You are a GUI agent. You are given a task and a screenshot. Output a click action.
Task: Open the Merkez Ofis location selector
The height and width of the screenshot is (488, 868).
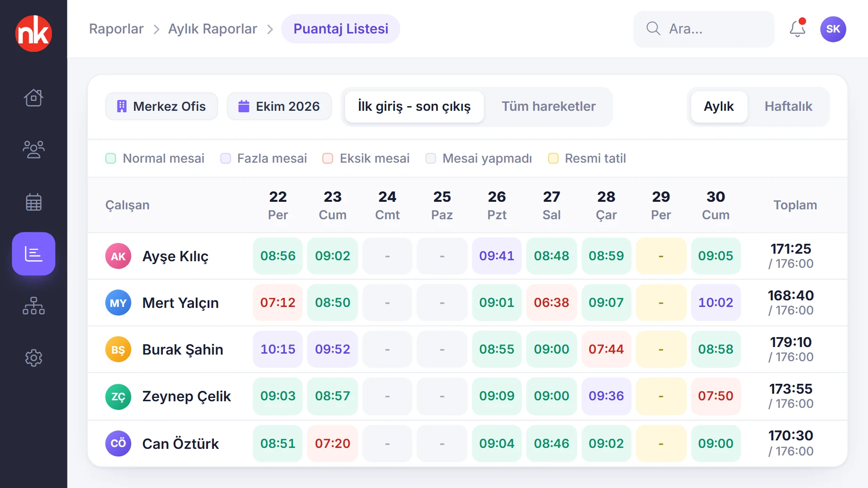pos(161,107)
